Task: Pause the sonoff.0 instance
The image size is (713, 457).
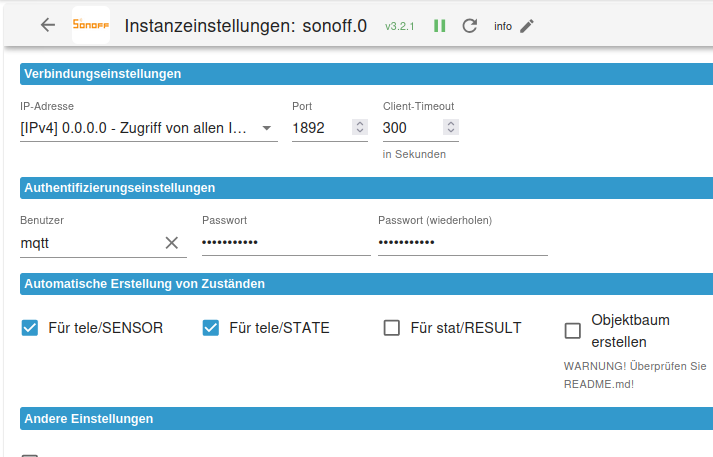Action: click(x=440, y=25)
